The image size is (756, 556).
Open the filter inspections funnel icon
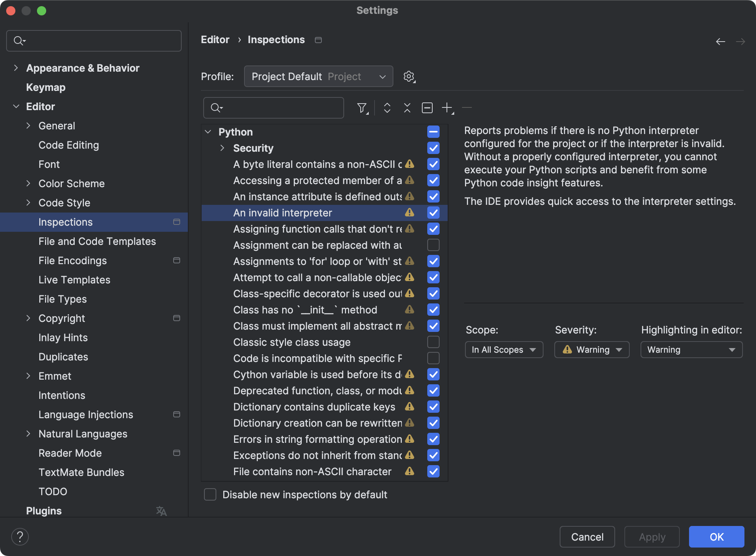(362, 108)
